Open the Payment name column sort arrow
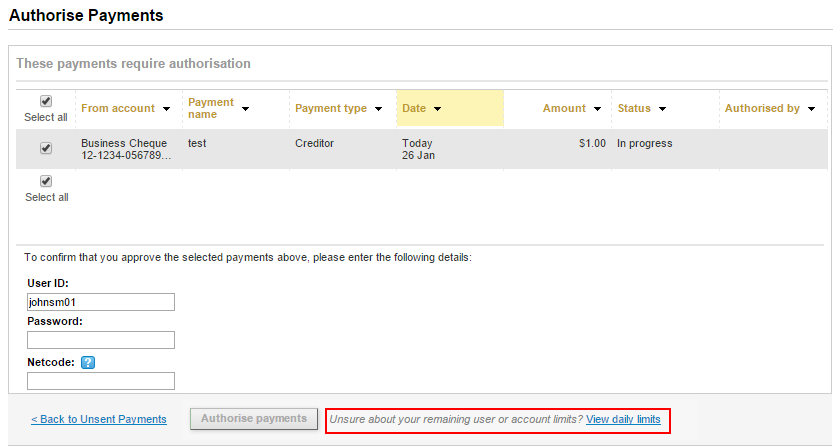Image resolution: width=835 pixels, height=448 pixels. point(245,109)
